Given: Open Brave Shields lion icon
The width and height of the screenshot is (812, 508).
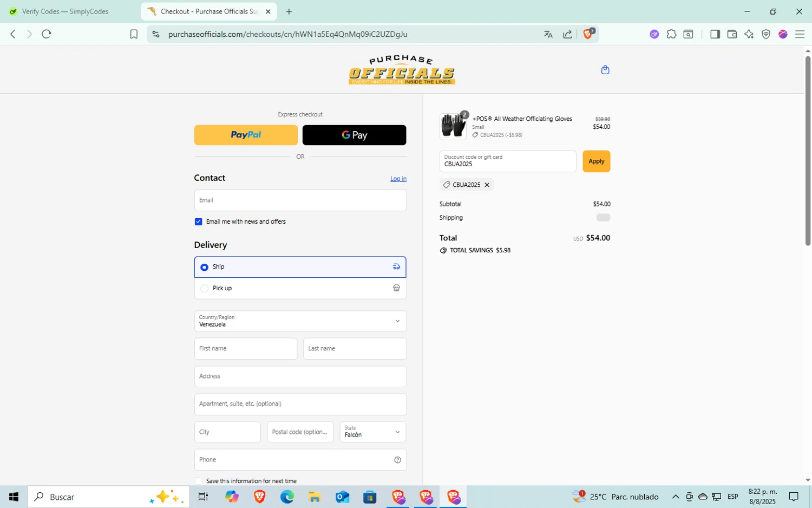Looking at the screenshot, I should (x=588, y=34).
